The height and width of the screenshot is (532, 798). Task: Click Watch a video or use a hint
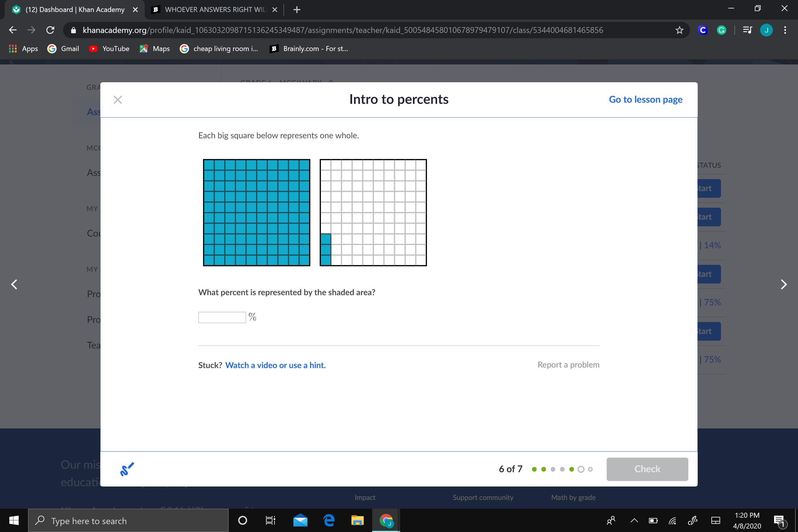coord(275,365)
